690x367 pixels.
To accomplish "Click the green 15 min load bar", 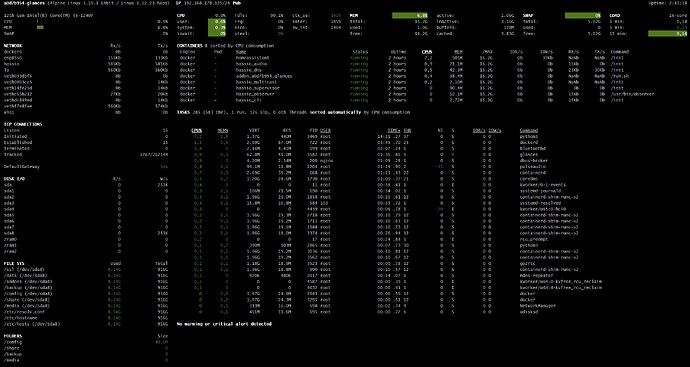I will coord(668,33).
